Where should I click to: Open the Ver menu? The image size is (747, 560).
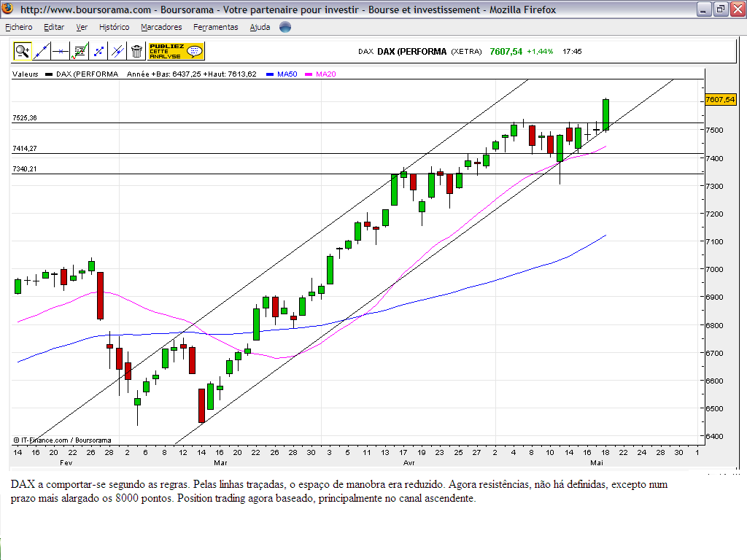pos(82,27)
